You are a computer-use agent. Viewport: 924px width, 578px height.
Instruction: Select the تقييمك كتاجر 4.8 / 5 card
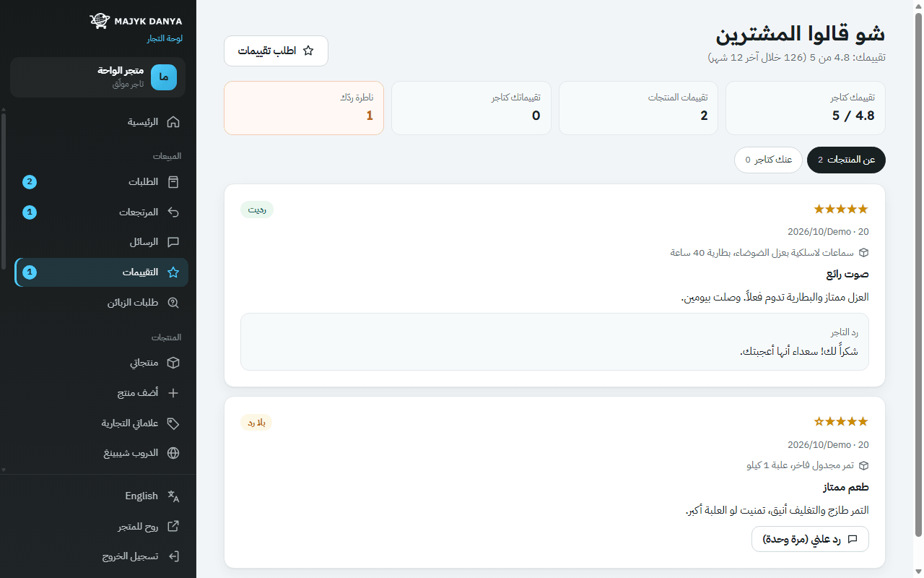click(805, 108)
